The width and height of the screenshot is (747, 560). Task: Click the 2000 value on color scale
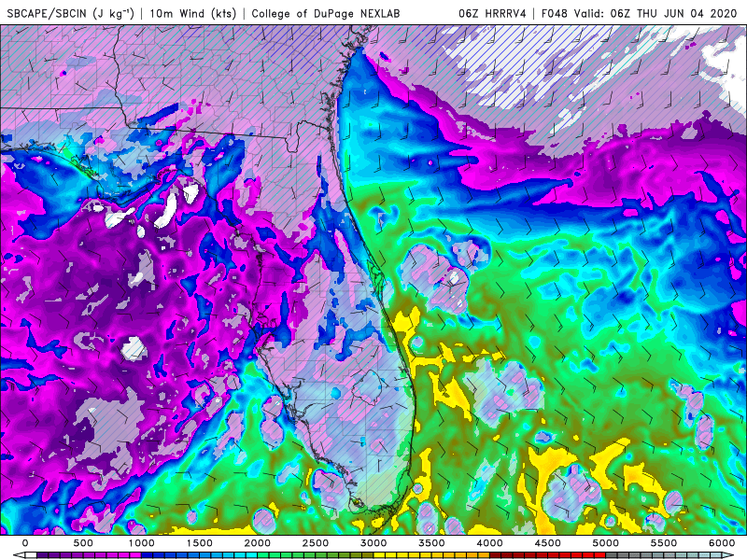[258, 543]
